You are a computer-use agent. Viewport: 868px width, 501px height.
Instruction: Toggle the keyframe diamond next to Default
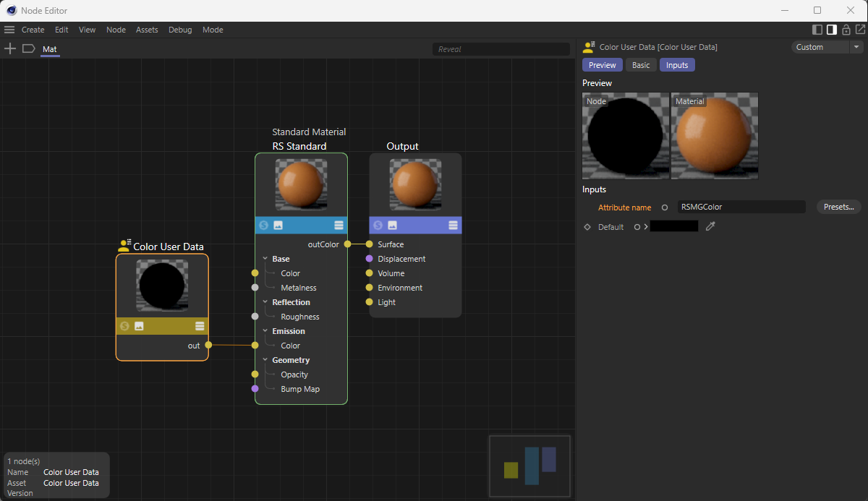click(x=587, y=227)
